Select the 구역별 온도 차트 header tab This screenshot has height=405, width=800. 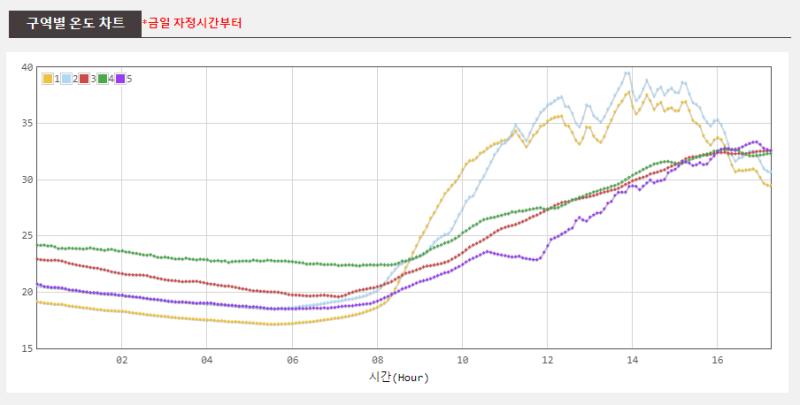pyautogui.click(x=75, y=23)
